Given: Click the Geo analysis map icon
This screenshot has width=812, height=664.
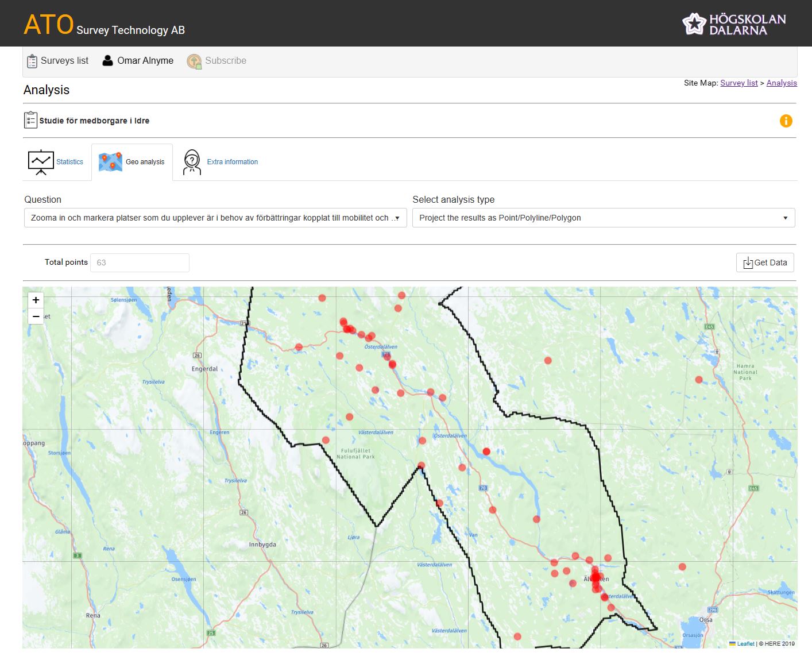Looking at the screenshot, I should pos(110,162).
